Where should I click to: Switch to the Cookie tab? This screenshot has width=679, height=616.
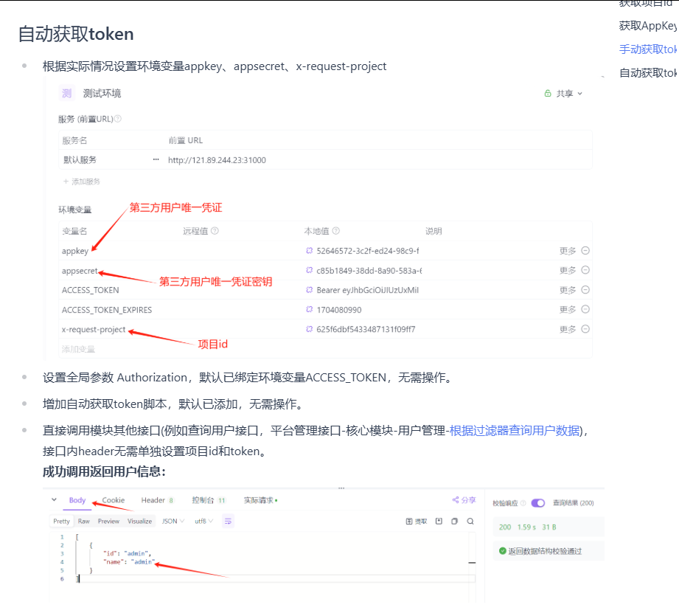111,500
